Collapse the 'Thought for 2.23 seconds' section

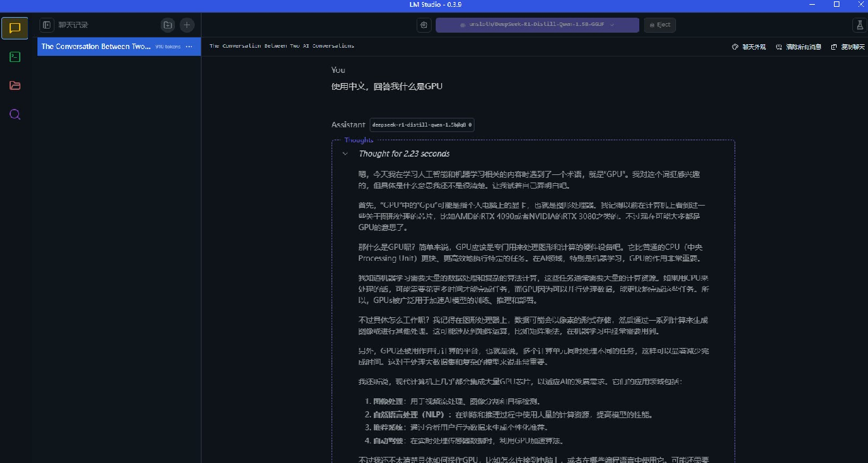[345, 154]
